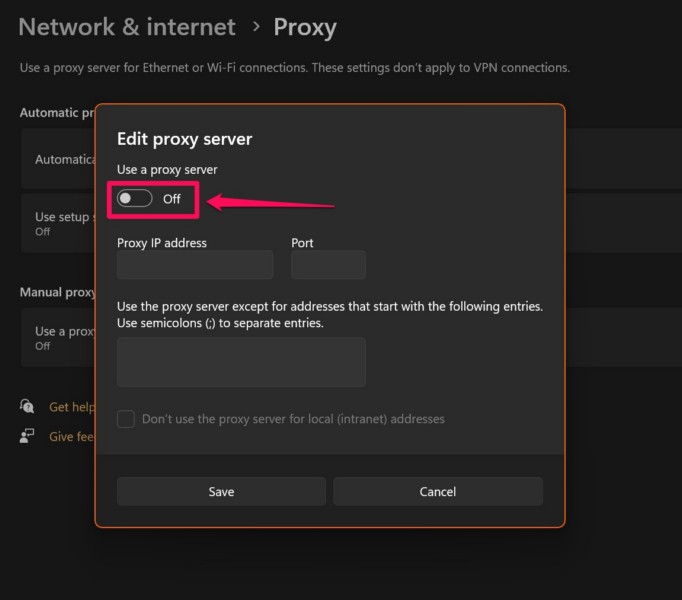Focus the Port input box
The image size is (682, 600).
point(328,265)
